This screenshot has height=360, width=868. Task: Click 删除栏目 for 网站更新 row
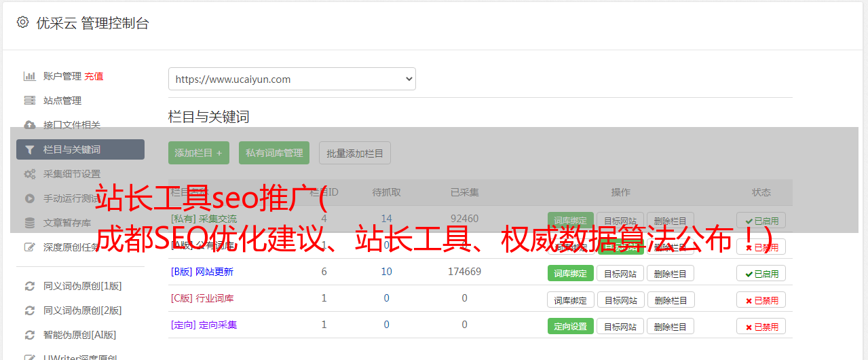click(x=671, y=273)
